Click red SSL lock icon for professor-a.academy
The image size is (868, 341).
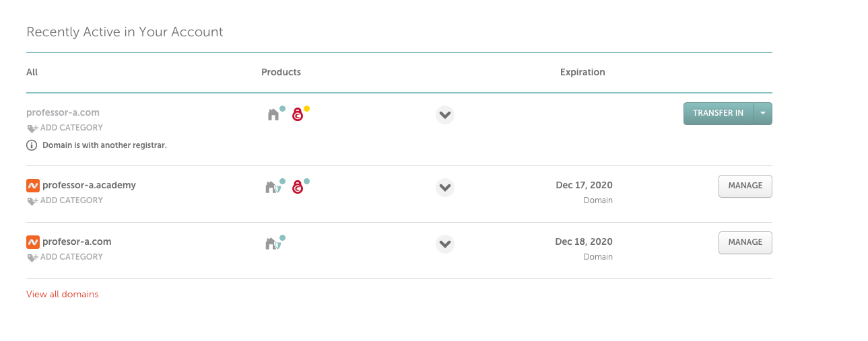pos(298,188)
